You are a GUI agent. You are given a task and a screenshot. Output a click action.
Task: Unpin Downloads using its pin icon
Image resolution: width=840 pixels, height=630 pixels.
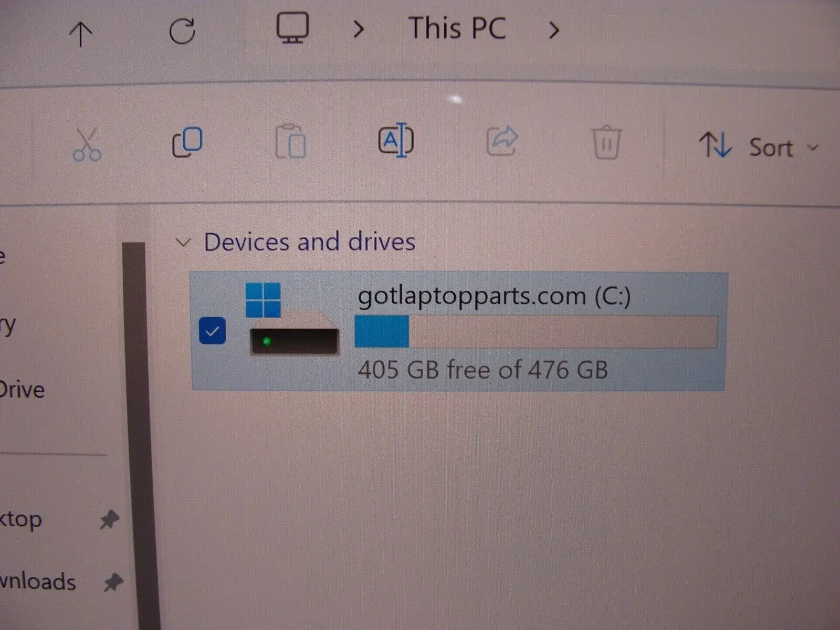[113, 582]
